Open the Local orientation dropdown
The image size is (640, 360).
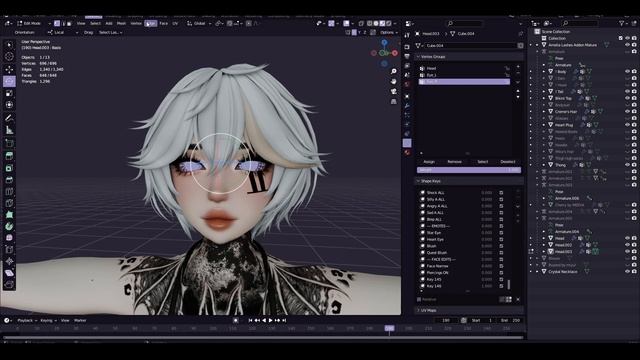pos(62,32)
